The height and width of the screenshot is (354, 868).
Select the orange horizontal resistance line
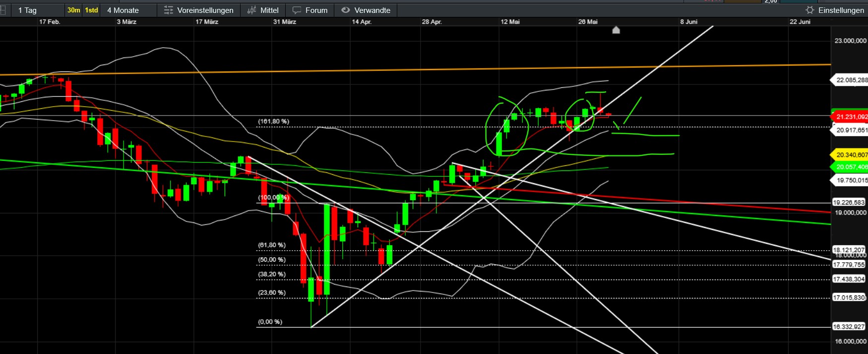[x=415, y=70]
